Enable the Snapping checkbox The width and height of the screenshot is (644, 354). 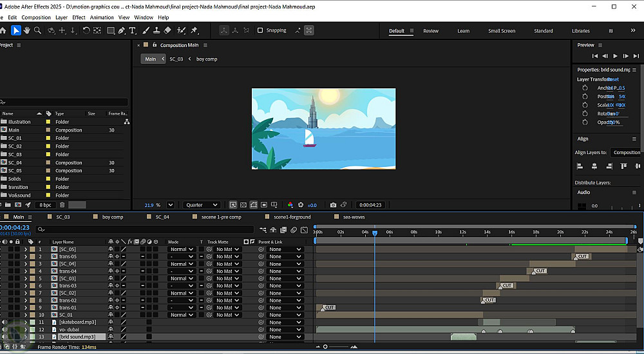pyautogui.click(x=260, y=30)
